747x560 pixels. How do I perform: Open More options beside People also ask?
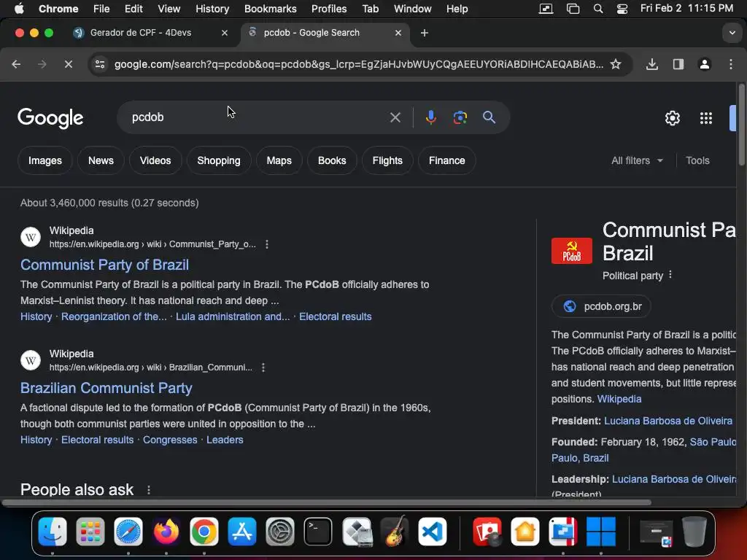point(149,490)
